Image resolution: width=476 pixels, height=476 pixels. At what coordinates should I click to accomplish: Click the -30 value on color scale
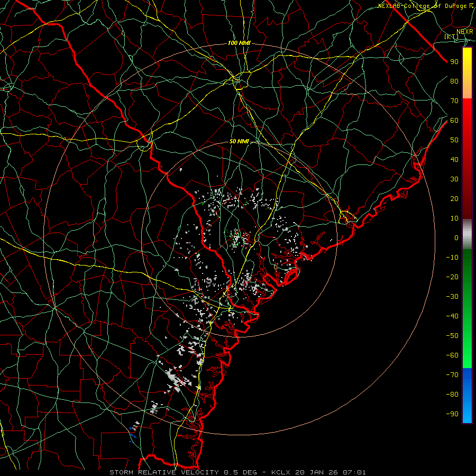click(x=452, y=297)
